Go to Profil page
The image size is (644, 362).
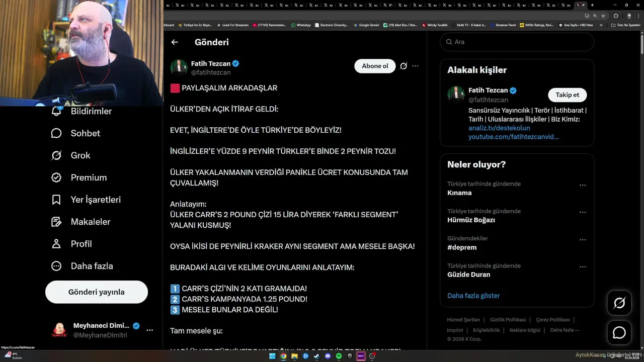(71, 244)
